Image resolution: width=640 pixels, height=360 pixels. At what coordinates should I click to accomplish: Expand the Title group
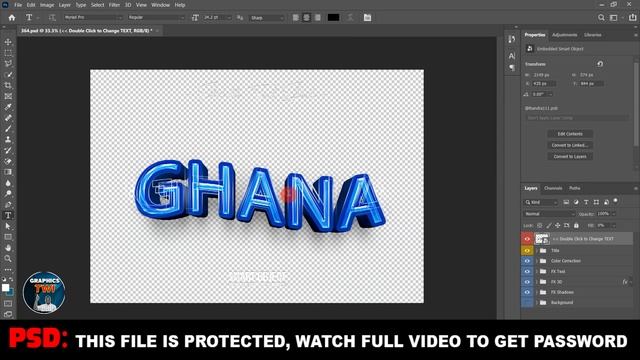tap(537, 251)
